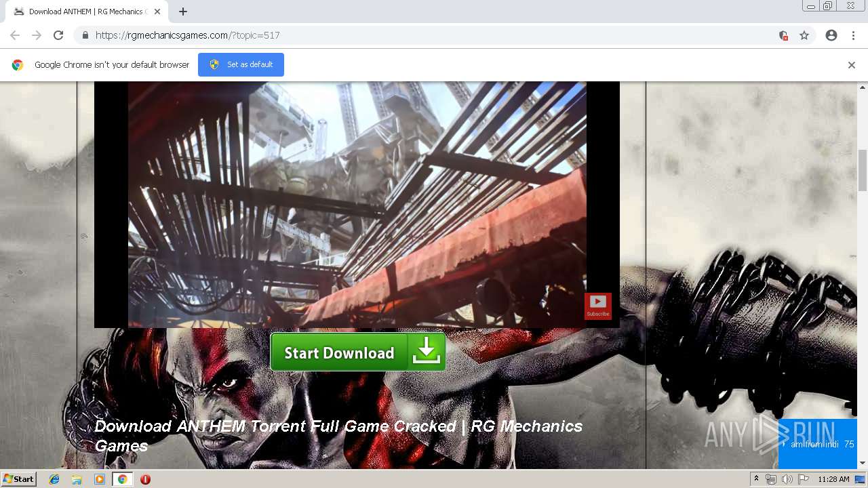Click the taskbar clock 11:28 AM
Viewport: 868px width, 488px height.
pyautogui.click(x=833, y=479)
